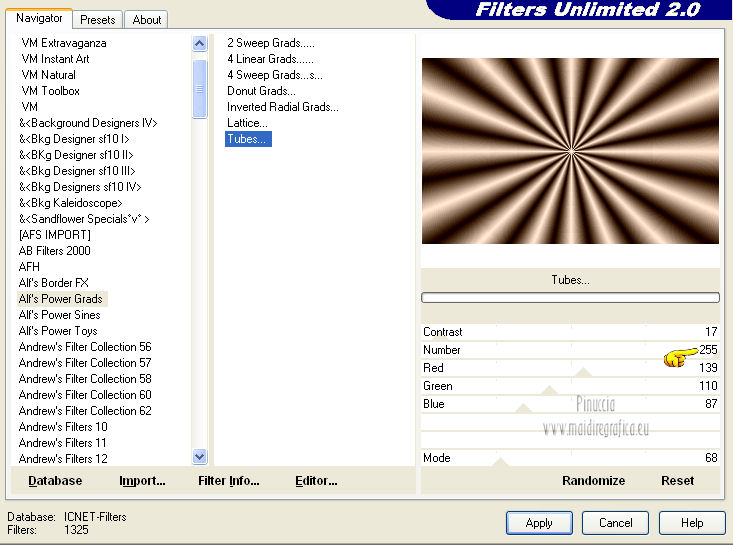The image size is (733, 545).
Task: Select Andrew's Filter Collection 56
Action: pos(85,347)
